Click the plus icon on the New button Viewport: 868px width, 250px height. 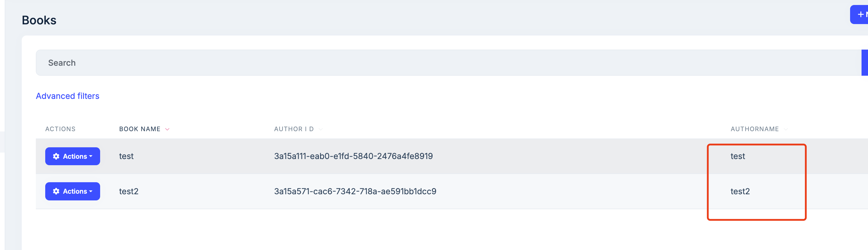click(861, 14)
